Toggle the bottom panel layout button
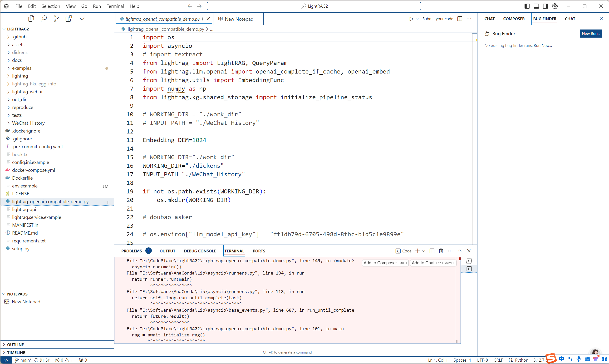Viewport: 609px width, 364px height. pos(536,6)
